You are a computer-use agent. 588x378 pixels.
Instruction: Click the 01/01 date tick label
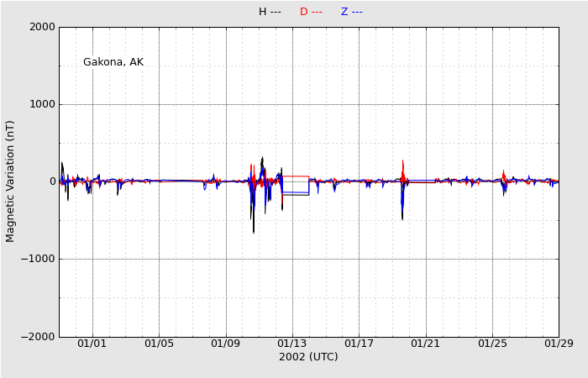tap(92, 343)
